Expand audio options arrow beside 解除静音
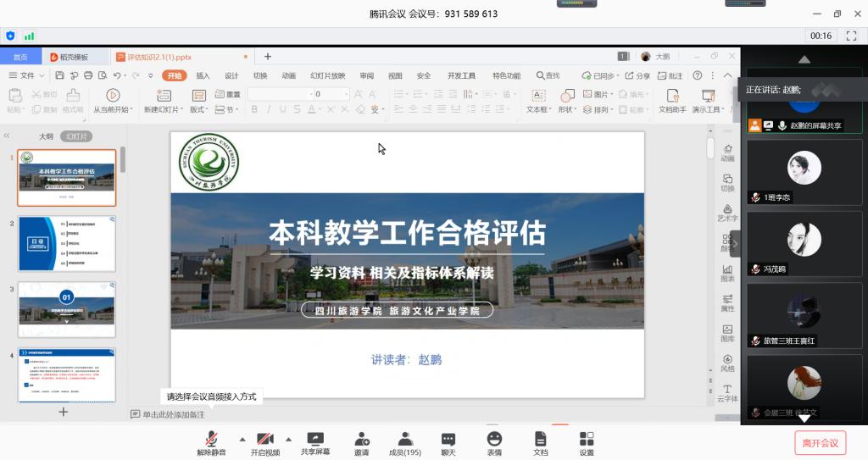868x460 pixels. (242, 440)
